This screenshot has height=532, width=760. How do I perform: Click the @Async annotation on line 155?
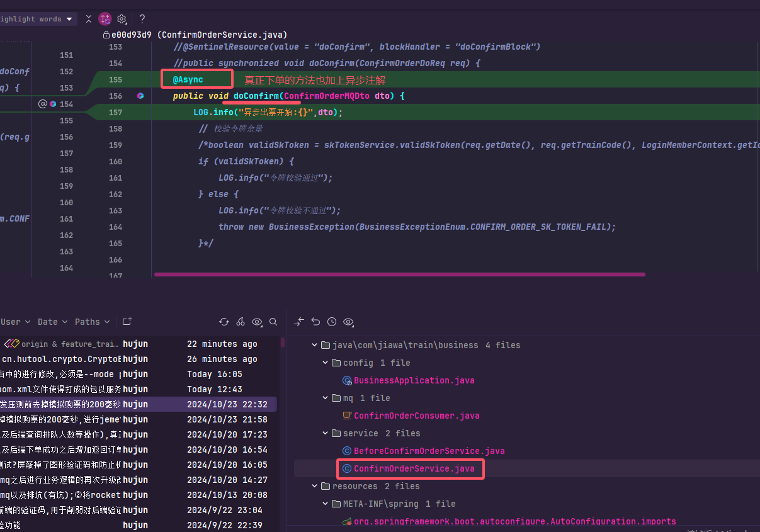coord(188,80)
